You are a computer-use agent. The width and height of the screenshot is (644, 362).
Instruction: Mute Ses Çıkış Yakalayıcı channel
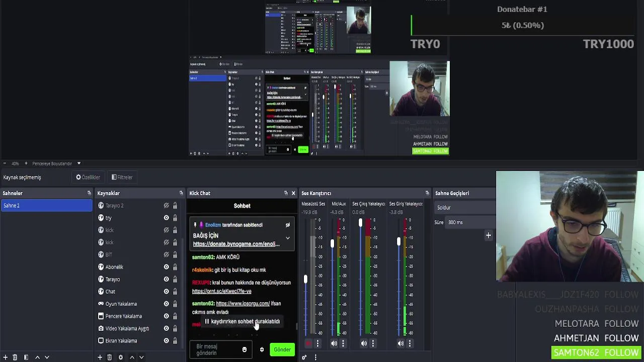[x=364, y=343]
